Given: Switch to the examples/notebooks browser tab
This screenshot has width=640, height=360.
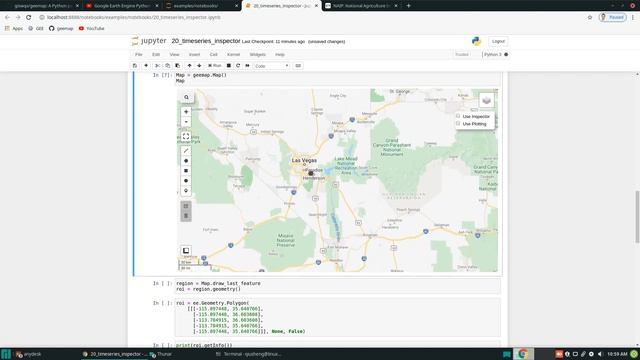Looking at the screenshot, I should point(201,6).
